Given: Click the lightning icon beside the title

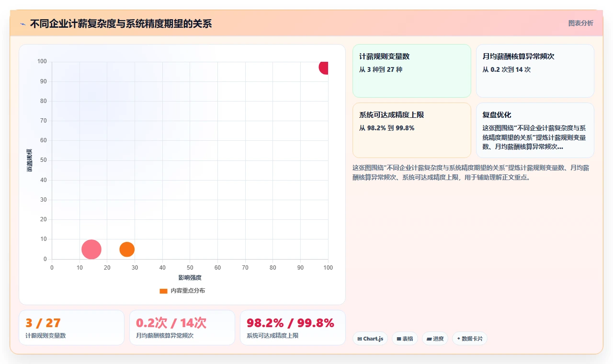Looking at the screenshot, I should pyautogui.click(x=23, y=24).
